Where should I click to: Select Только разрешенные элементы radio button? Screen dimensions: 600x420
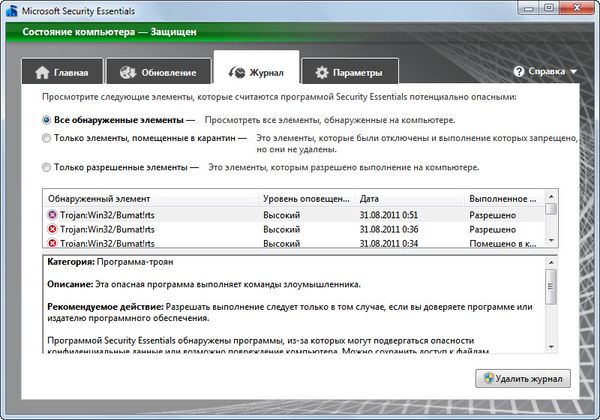click(x=46, y=167)
